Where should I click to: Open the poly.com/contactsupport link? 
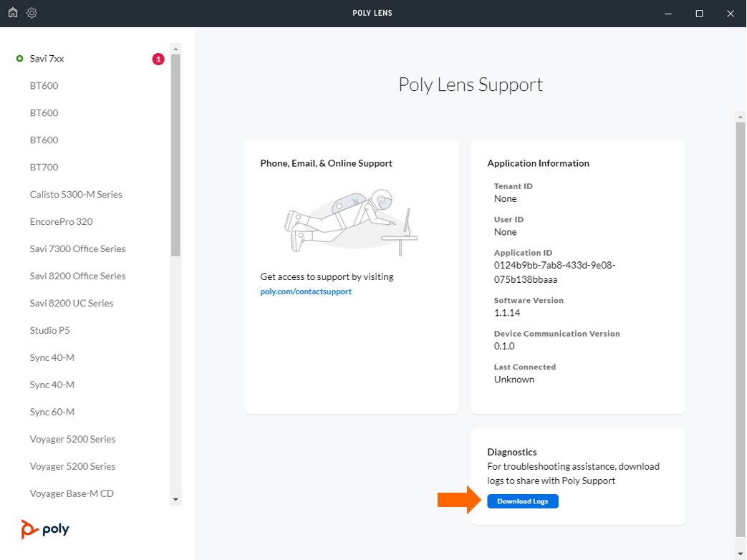coord(306,291)
